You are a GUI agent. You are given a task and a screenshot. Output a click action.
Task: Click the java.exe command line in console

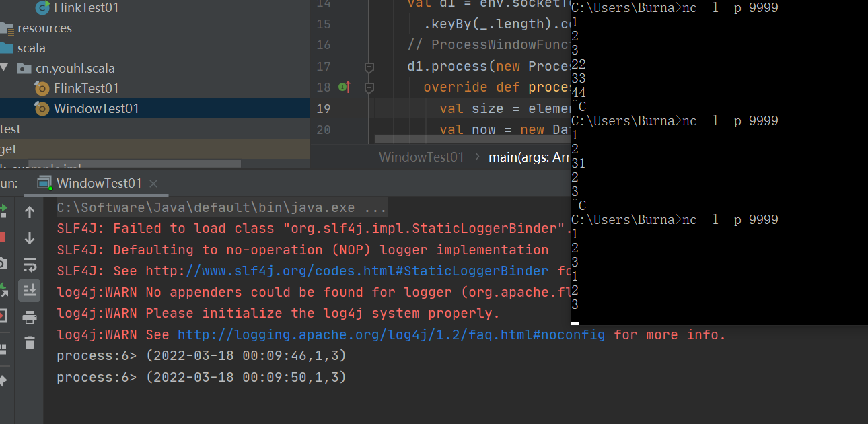pyautogui.click(x=222, y=207)
